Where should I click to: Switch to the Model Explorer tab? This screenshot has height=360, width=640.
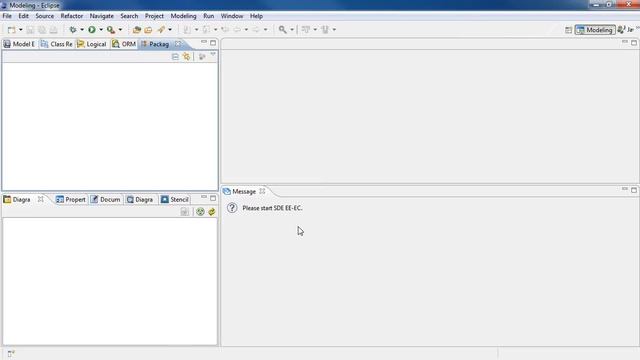tap(19, 44)
